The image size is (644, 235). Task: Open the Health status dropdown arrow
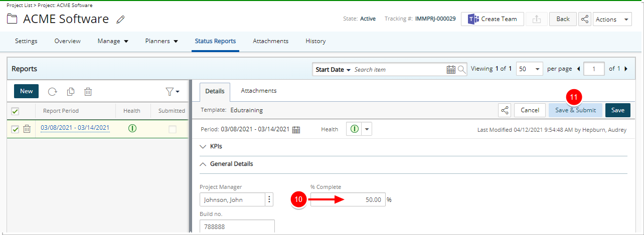click(x=367, y=129)
